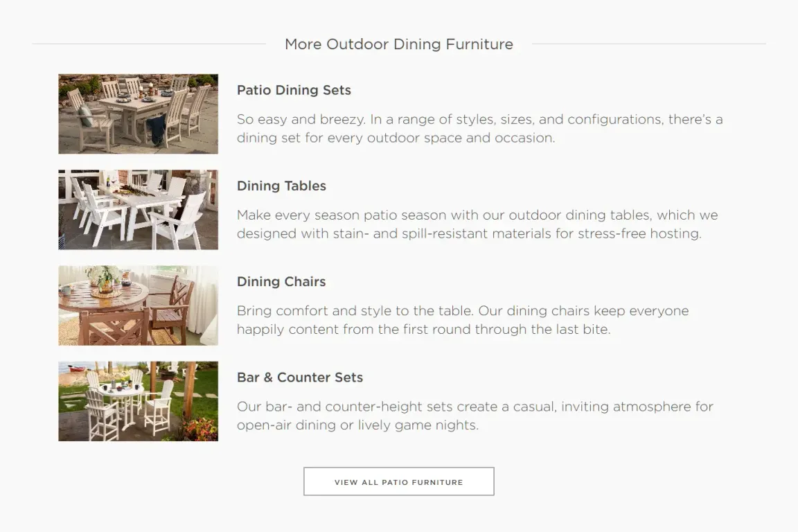Click the text "designed with stain- and spill-resistant materials"
798x532 pixels.
[469, 233]
